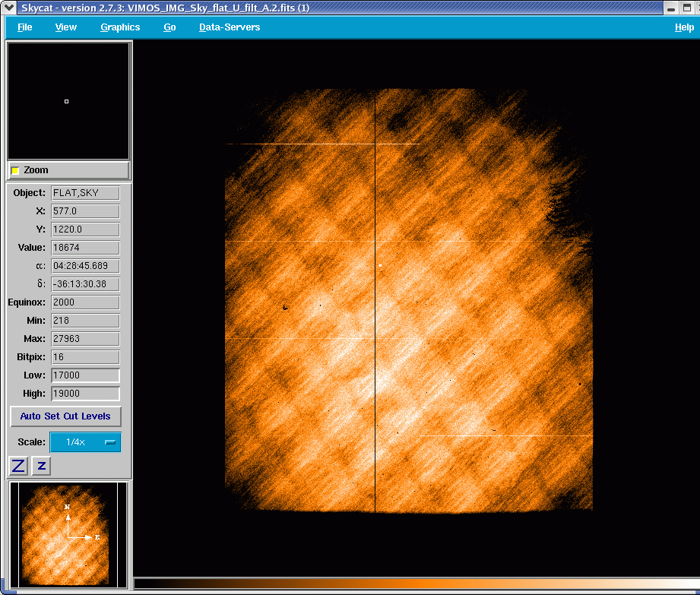700x595 pixels.
Task: Open the Scale 1/4x dropdown
Action: click(x=85, y=442)
